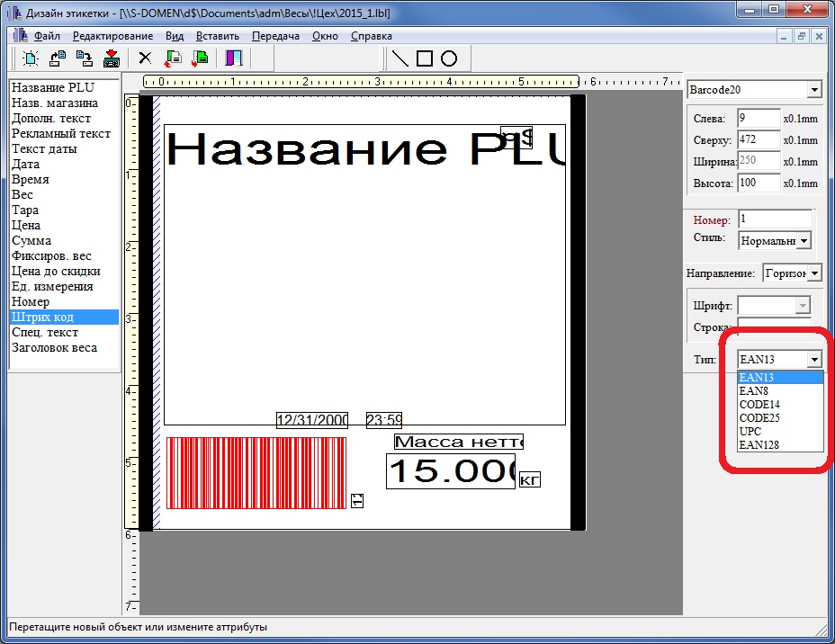Click the red arrow printer download icon
The height and width of the screenshot is (644, 835).
tap(112, 58)
